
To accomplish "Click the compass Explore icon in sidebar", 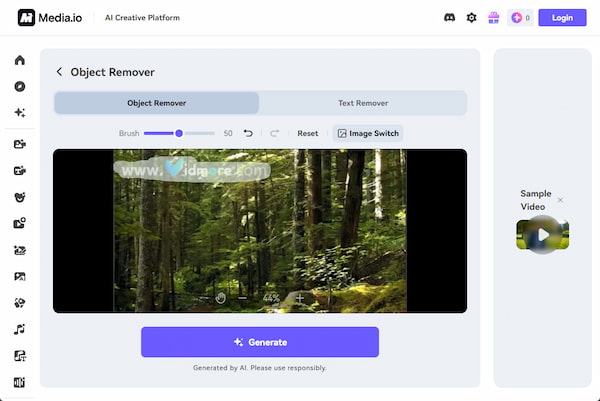I will tap(19, 86).
